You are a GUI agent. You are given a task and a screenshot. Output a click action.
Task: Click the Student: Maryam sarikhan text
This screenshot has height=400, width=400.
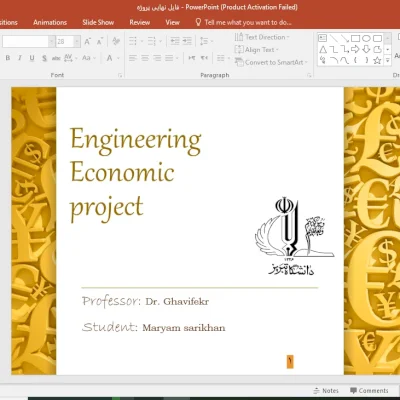coord(154,327)
